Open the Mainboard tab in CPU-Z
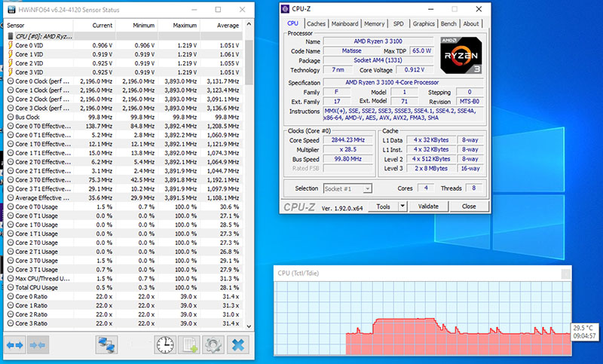 point(344,24)
